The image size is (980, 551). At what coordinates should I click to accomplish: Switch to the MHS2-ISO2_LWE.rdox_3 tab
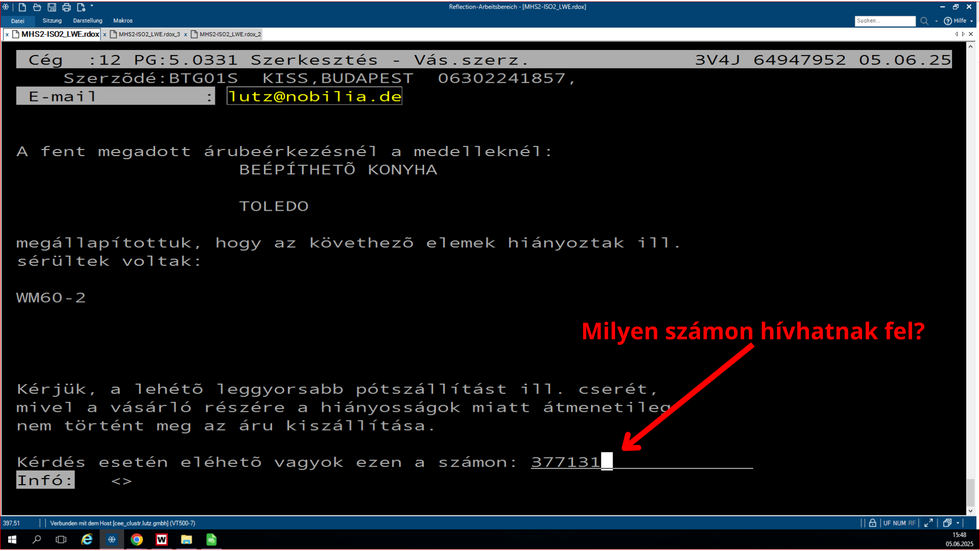pos(149,34)
